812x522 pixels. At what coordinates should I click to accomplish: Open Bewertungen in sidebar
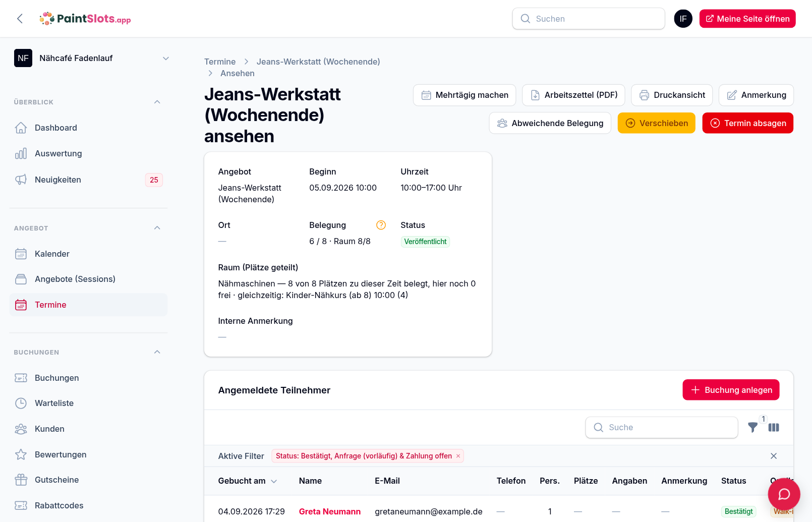[x=88, y=454]
